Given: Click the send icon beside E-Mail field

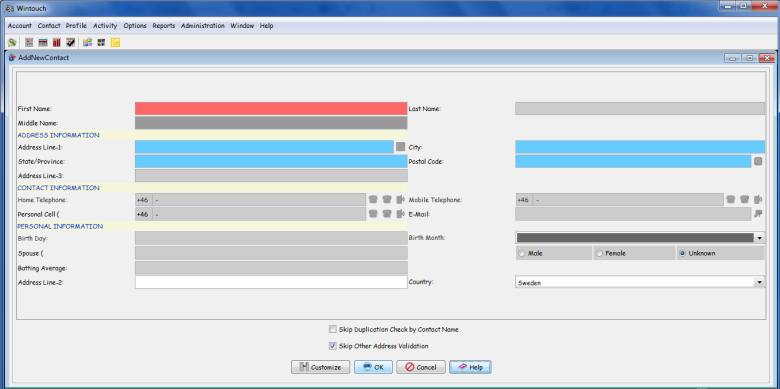Looking at the screenshot, I should click(x=758, y=214).
